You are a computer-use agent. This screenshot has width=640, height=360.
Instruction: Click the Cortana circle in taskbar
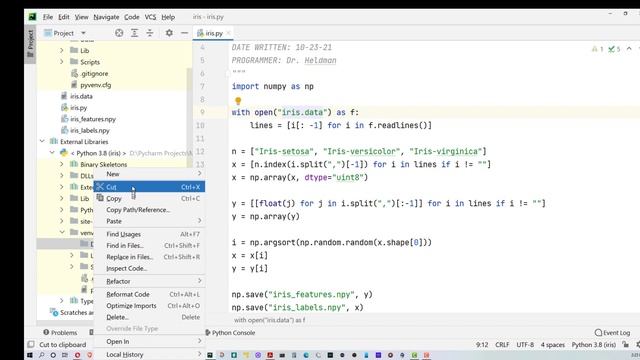click(x=53, y=355)
